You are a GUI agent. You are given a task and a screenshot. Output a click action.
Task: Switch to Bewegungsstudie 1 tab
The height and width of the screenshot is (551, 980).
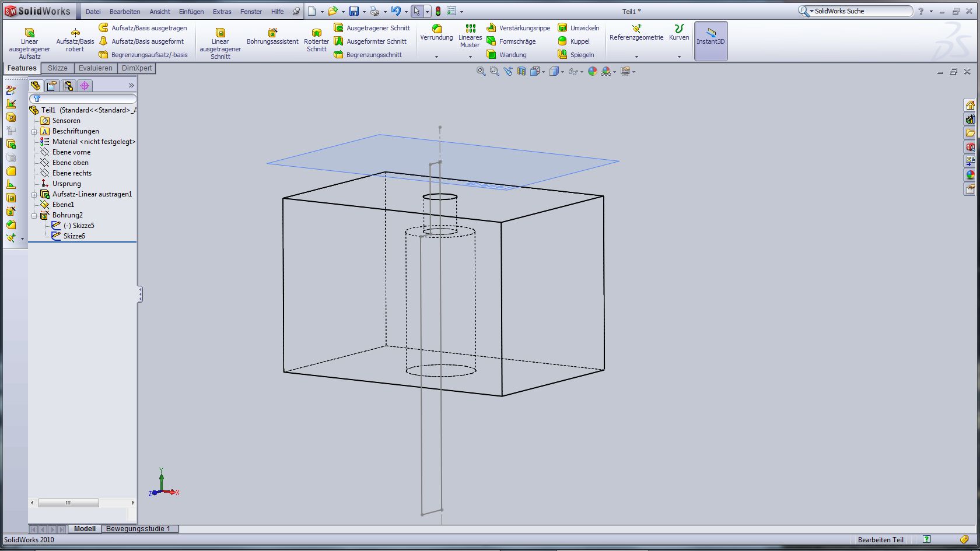[x=138, y=529]
